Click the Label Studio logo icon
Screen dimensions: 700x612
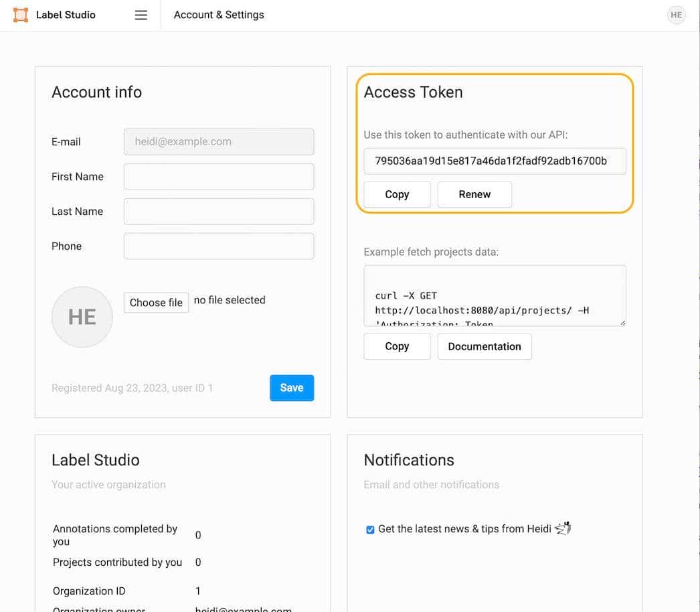point(21,15)
